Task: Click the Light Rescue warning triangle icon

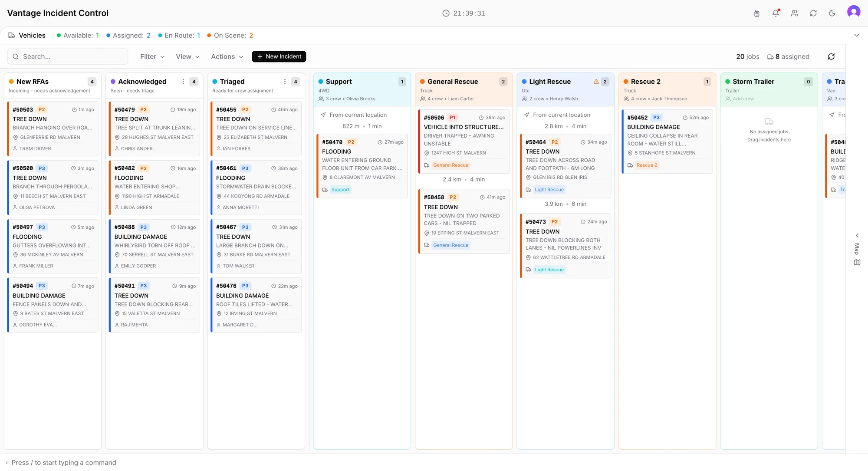Action: [x=596, y=82]
